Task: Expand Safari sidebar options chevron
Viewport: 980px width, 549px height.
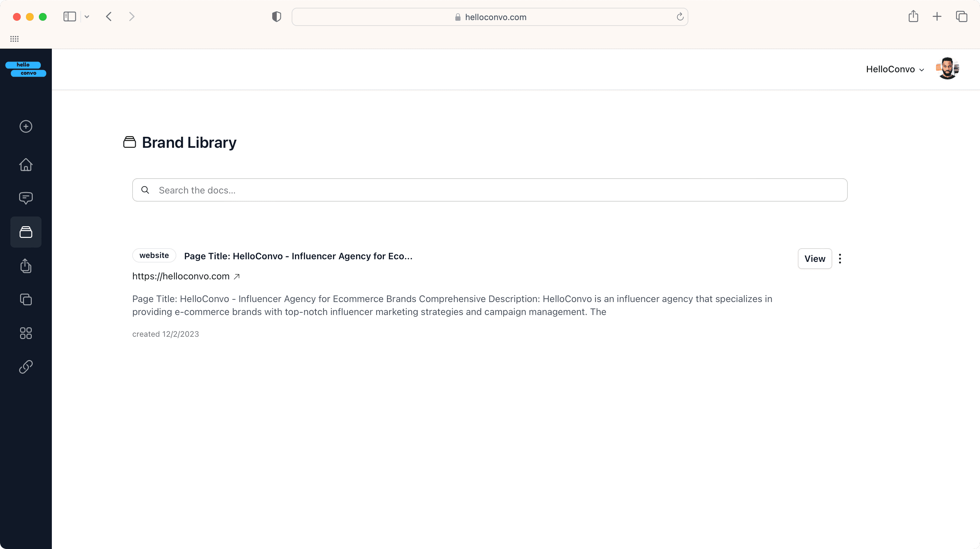Action: point(87,17)
